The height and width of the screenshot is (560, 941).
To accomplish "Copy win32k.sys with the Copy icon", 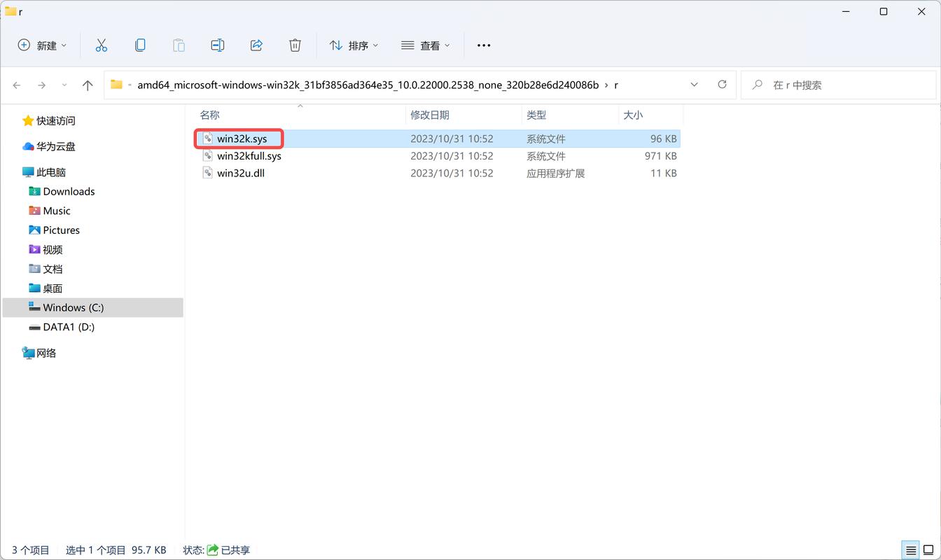I will tap(140, 45).
